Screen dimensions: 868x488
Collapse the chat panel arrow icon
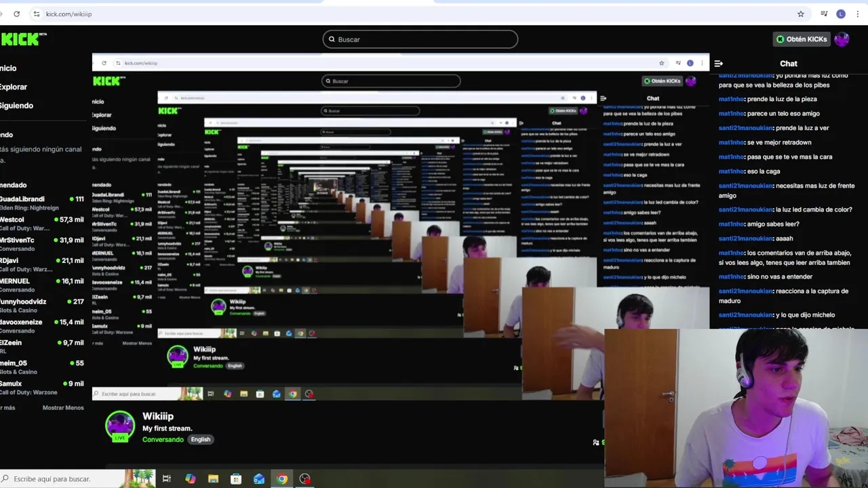tap(719, 64)
